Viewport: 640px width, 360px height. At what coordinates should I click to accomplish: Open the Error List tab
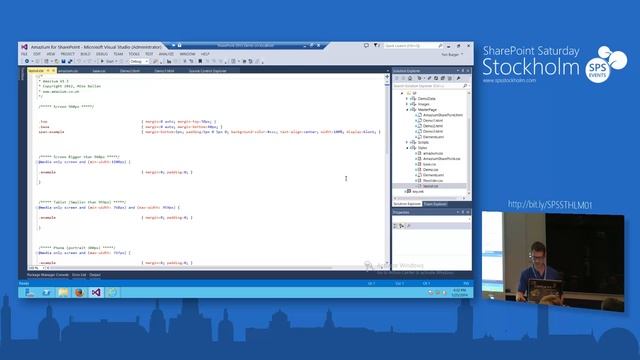(79, 275)
